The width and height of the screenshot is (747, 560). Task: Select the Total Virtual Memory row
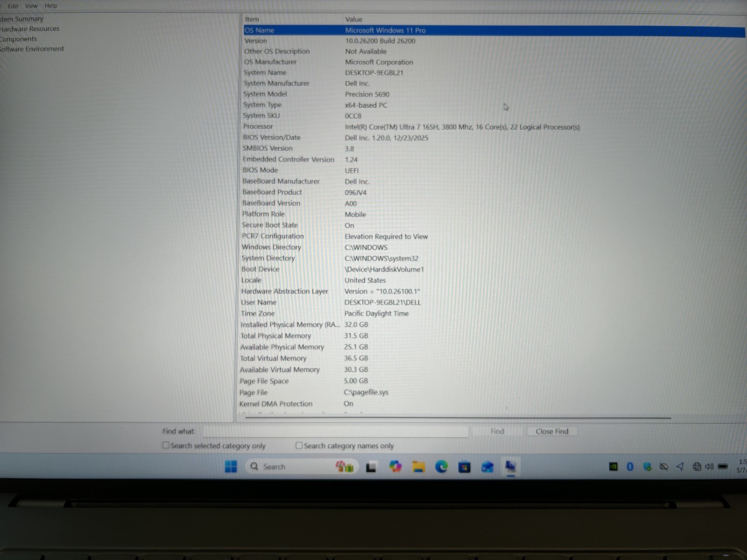494,358
